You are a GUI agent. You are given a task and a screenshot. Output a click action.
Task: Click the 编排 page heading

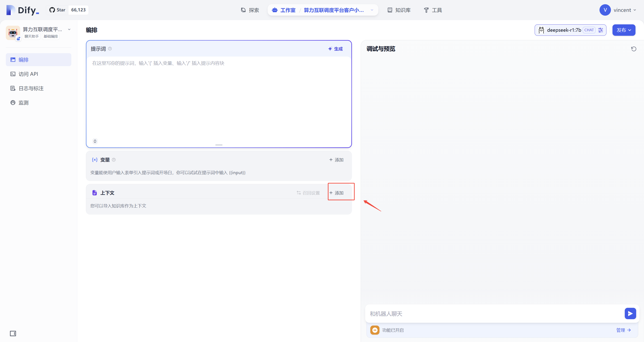tap(91, 30)
